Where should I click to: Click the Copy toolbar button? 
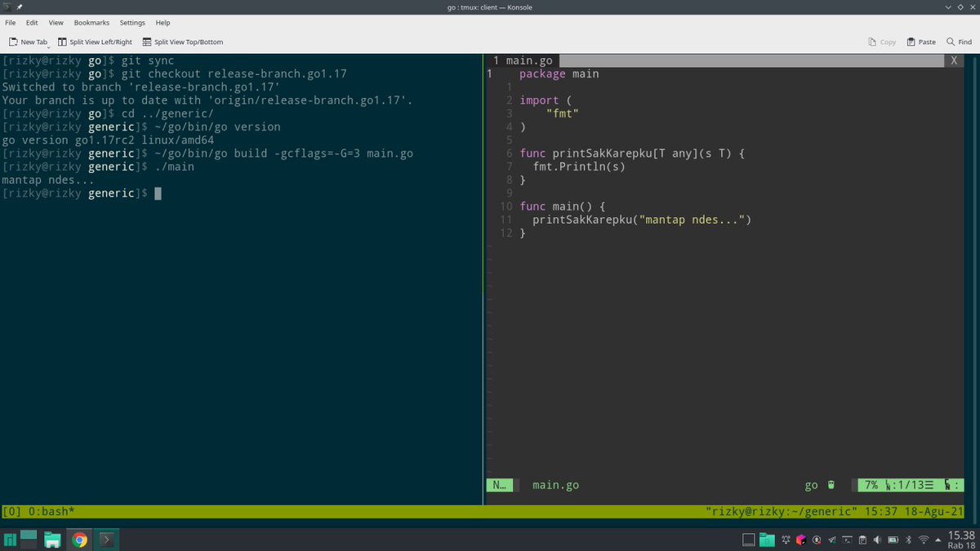[x=882, y=42]
